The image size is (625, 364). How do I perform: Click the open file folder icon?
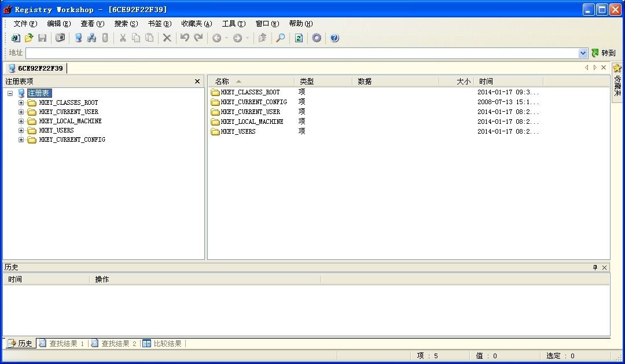click(29, 38)
